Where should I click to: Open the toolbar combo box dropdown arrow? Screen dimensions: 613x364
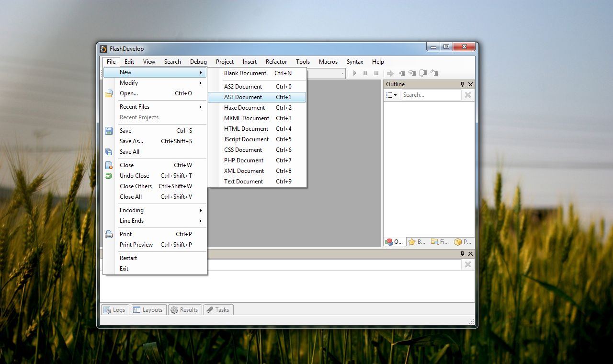342,73
